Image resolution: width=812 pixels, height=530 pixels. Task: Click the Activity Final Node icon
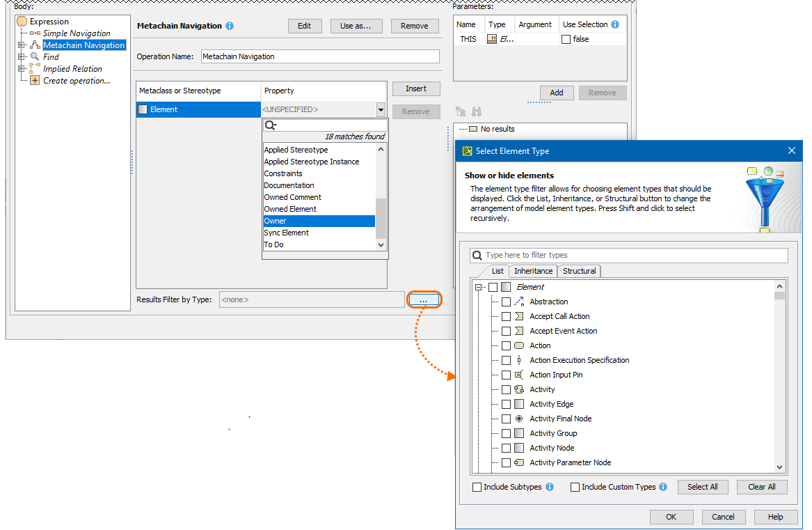point(519,419)
